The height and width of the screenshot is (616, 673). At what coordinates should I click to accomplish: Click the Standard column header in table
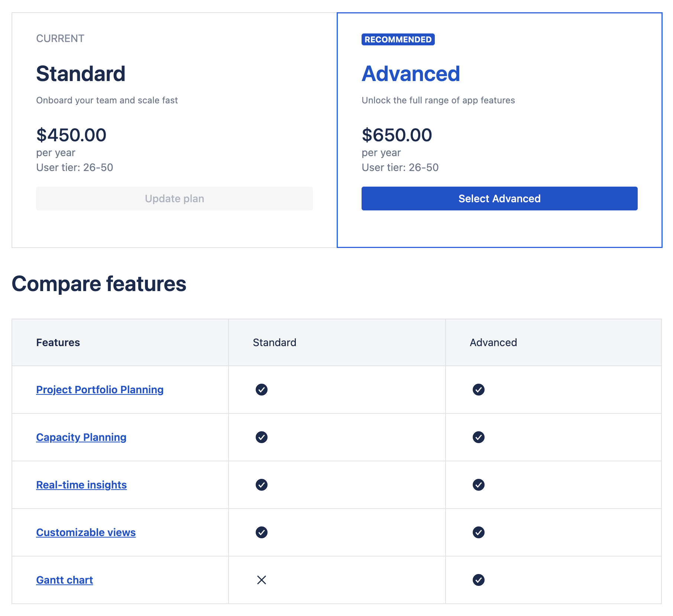(x=274, y=342)
